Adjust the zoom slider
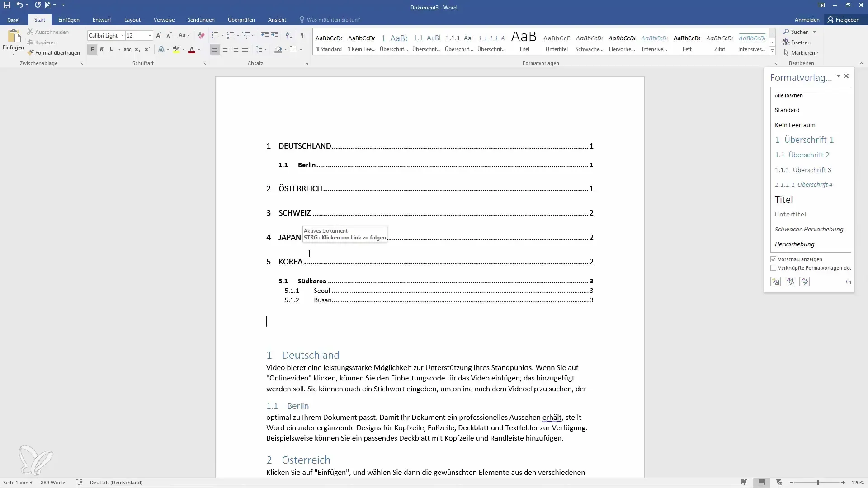The width and height of the screenshot is (868, 488). (818, 483)
